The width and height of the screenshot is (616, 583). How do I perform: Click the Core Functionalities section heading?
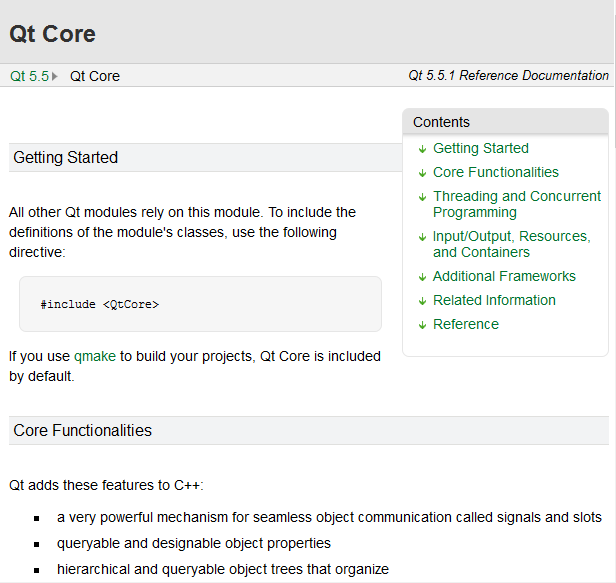[x=82, y=431]
